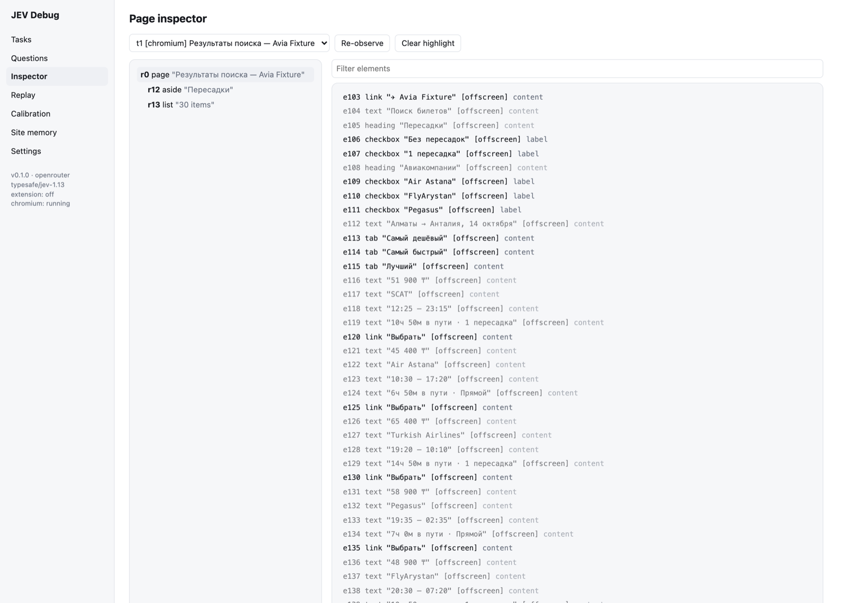Click e133 text "19:35 — 02:35" row
Screen dimensions: 868x603
coord(577,520)
